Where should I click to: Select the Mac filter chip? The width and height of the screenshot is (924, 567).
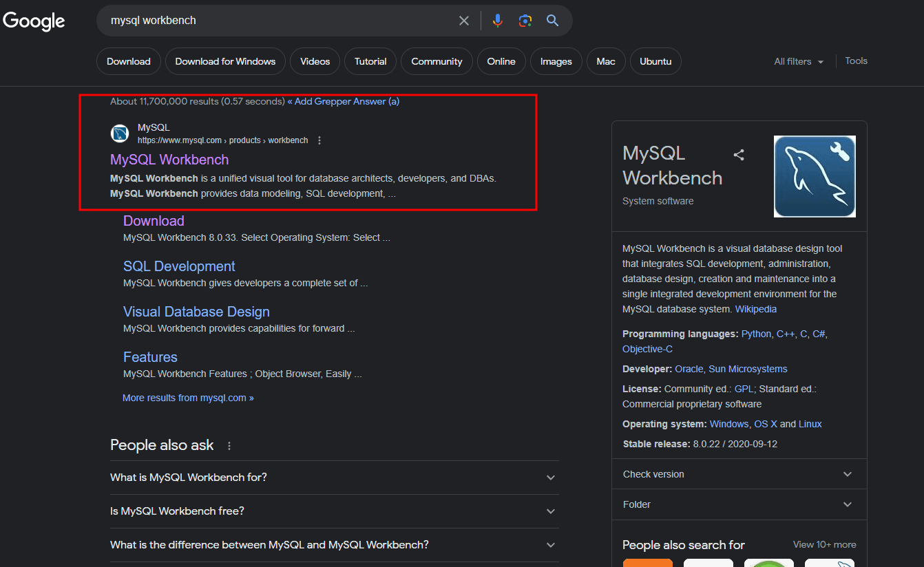click(606, 61)
